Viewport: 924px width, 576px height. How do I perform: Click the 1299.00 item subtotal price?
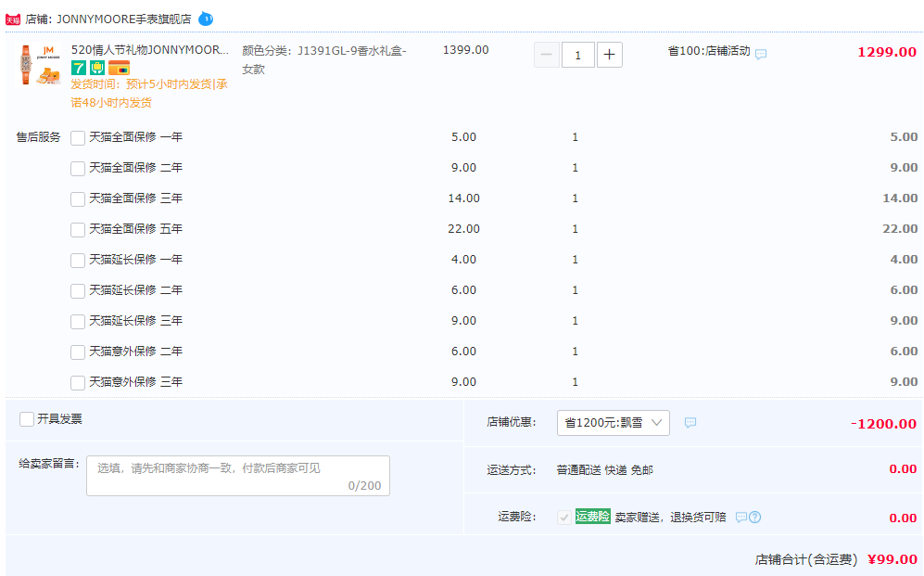pyautogui.click(x=887, y=52)
